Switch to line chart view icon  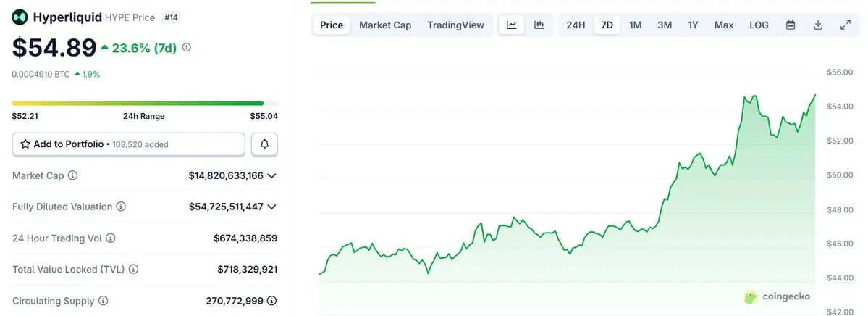(512, 25)
